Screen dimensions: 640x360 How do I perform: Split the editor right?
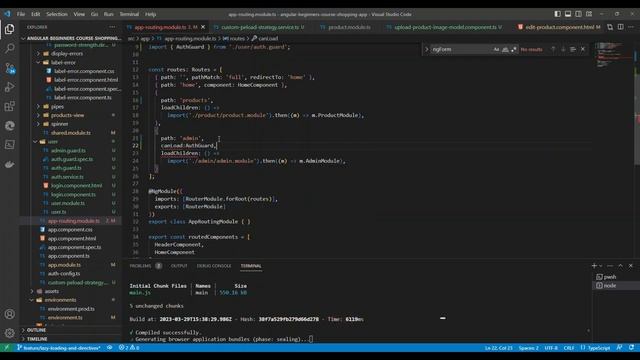pos(620,27)
